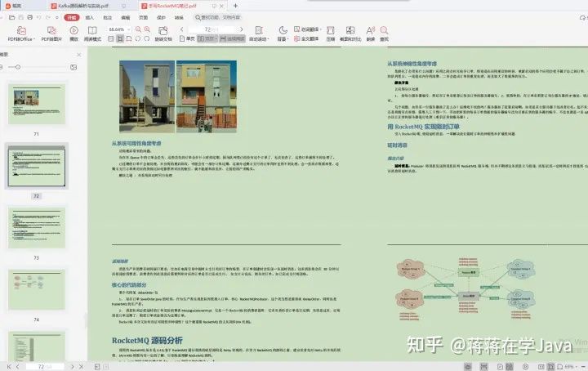The height and width of the screenshot is (371, 588).
Task: Go to first page in status bar
Action: point(9,366)
